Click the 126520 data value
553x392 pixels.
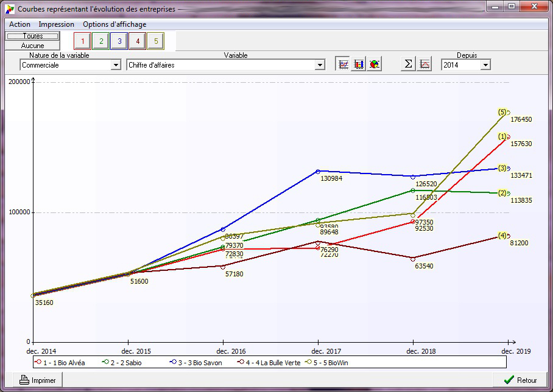click(x=426, y=184)
